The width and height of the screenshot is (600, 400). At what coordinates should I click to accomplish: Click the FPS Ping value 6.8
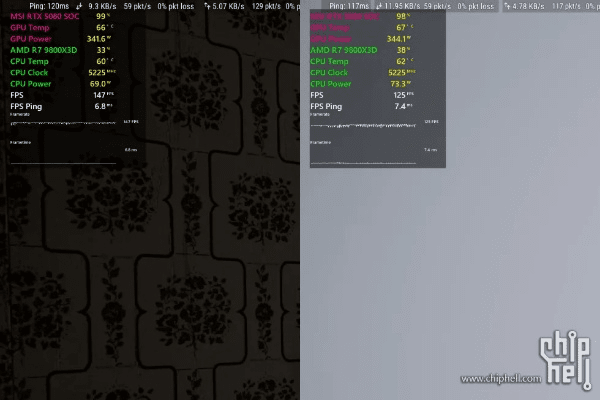[x=100, y=106]
